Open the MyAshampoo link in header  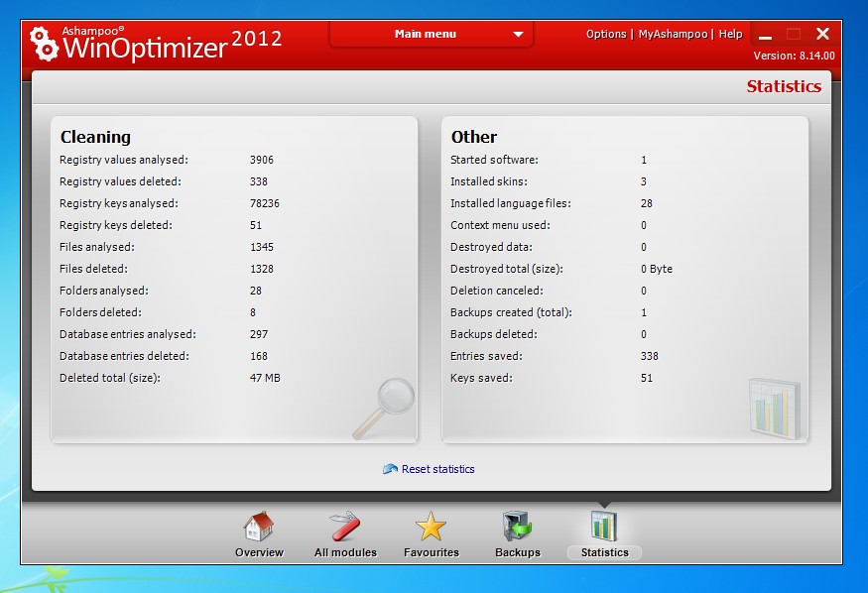coord(674,34)
